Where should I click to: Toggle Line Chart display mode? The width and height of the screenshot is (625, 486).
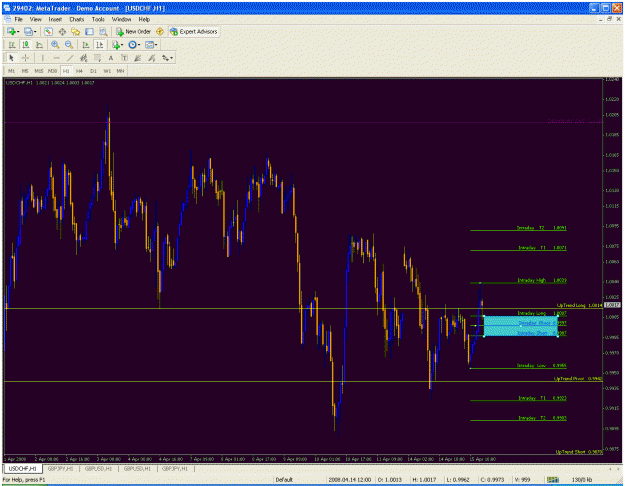39,45
